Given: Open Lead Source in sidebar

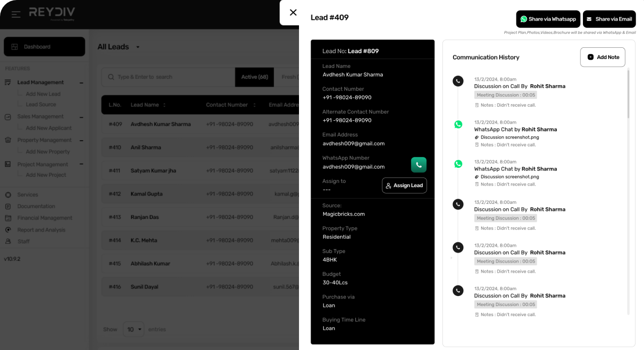Looking at the screenshot, I should pos(41,105).
